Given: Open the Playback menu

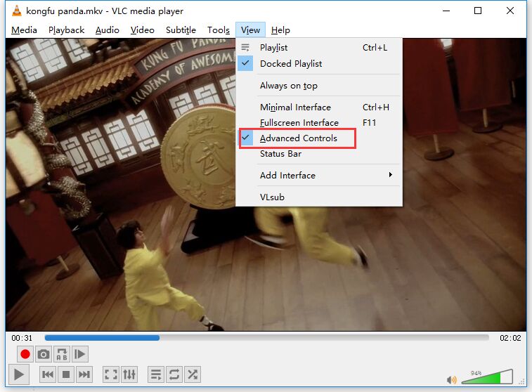Looking at the screenshot, I should click(x=67, y=30).
